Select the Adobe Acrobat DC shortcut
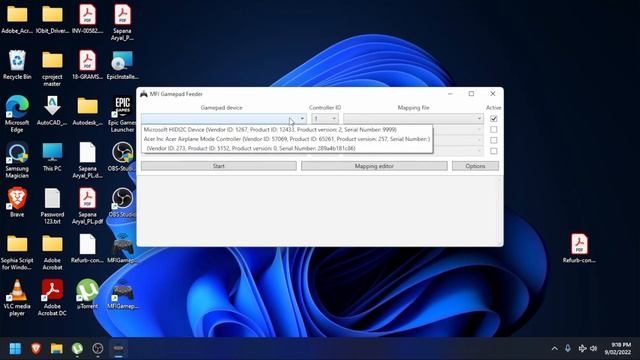Screen dimensions: 640x360 [52, 298]
